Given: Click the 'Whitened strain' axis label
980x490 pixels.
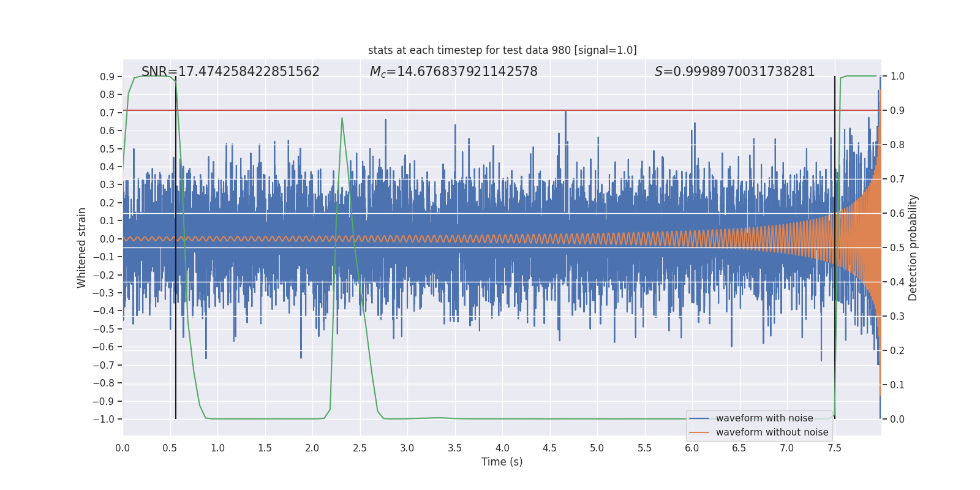Looking at the screenshot, I should point(82,247).
